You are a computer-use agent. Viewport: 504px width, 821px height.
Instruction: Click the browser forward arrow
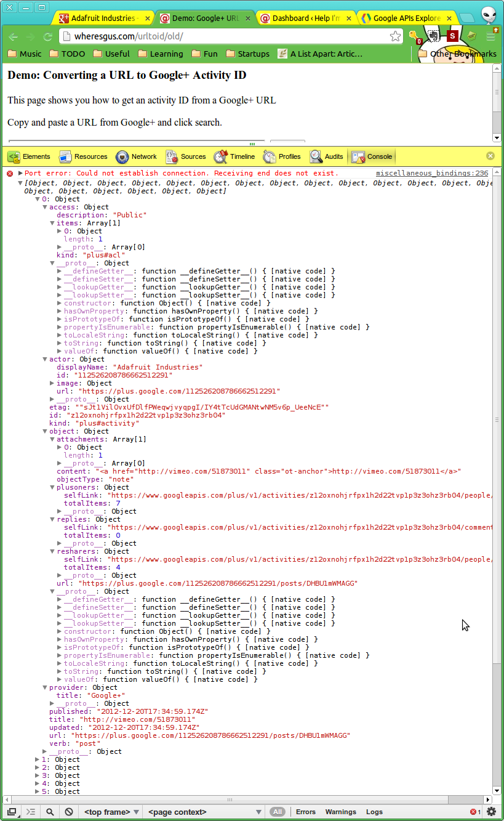coord(31,36)
